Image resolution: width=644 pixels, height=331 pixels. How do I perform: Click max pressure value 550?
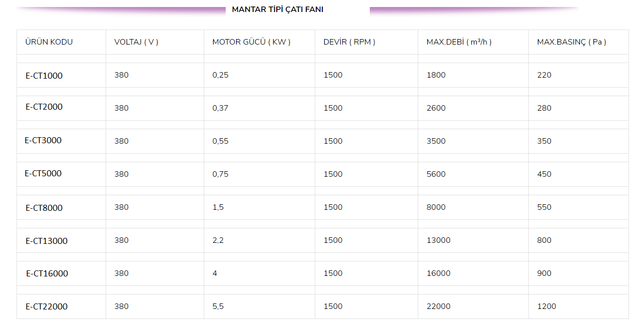(544, 207)
